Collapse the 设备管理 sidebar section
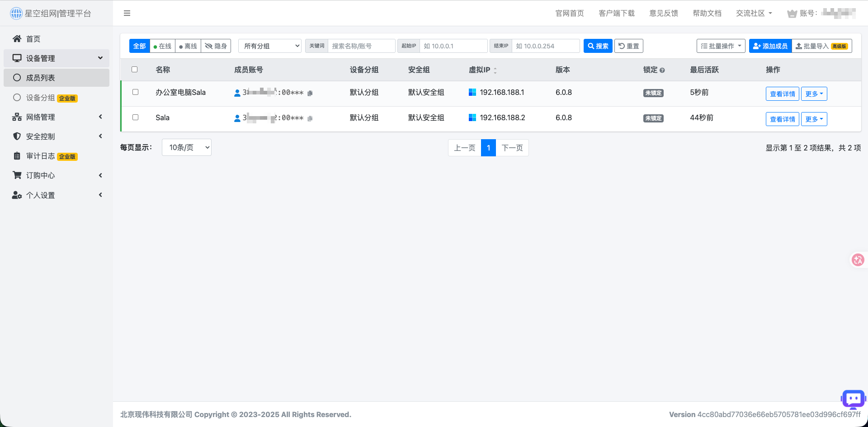868x427 pixels. click(57, 58)
